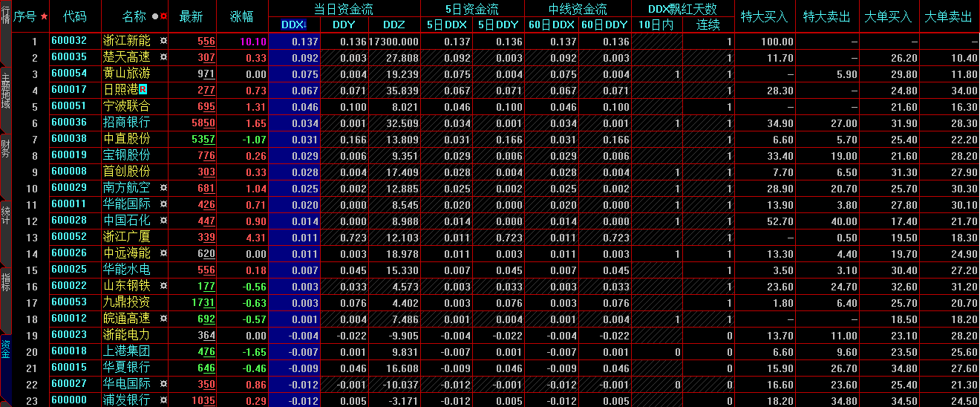Click stock name 首创股份
This screenshot has height=407, width=980.
click(x=126, y=172)
